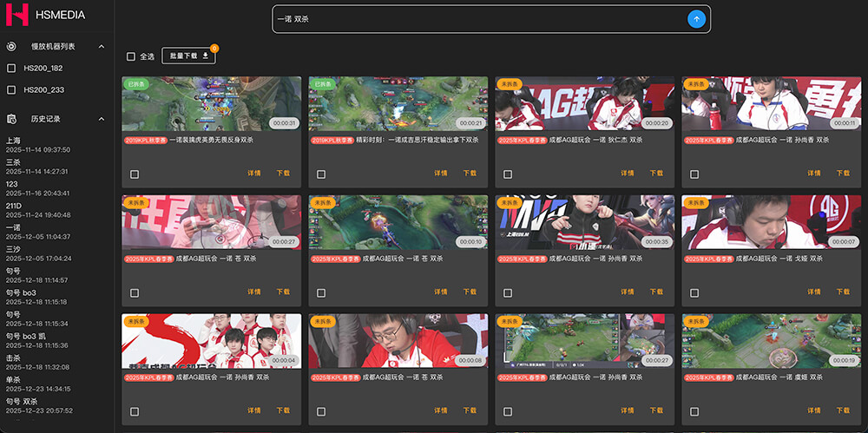Click 下载 for 00:00:08 苍 双杀 clip
The width and height of the screenshot is (868, 433).
pos(470,410)
